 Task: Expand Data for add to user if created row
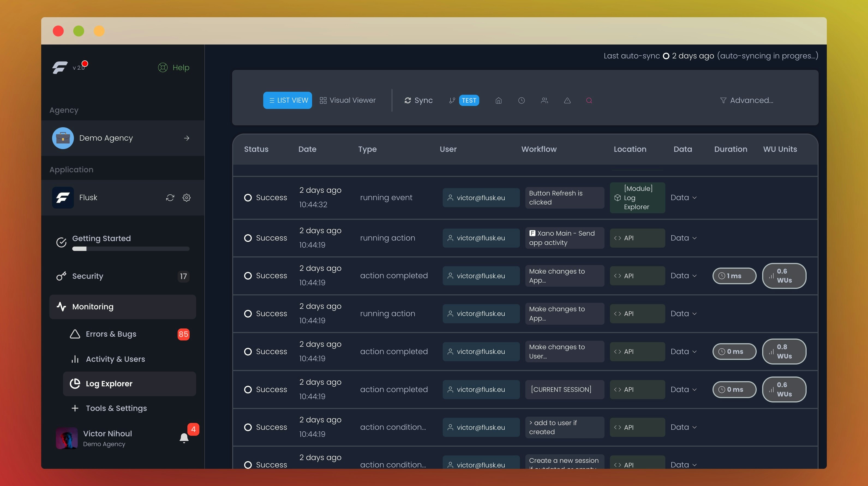pyautogui.click(x=683, y=427)
